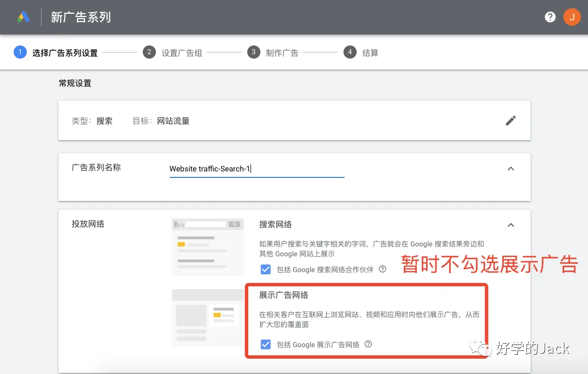Open the help question mark icon

pyautogui.click(x=550, y=17)
